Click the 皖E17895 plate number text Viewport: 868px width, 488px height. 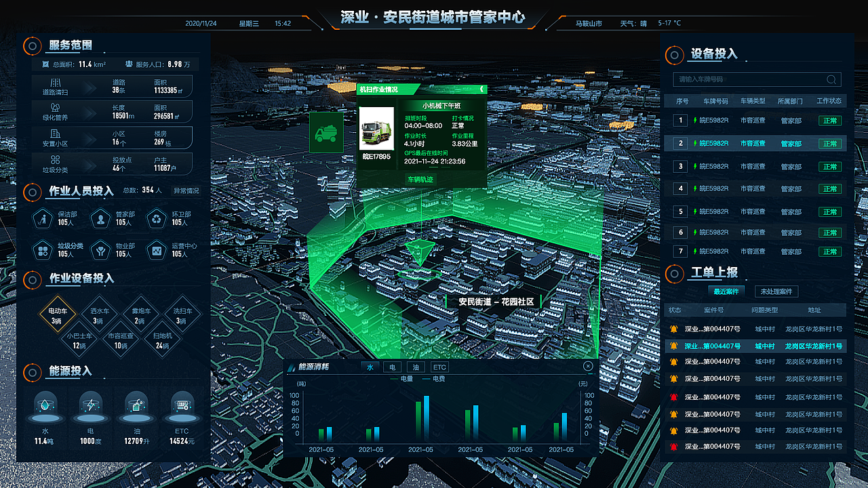(x=376, y=157)
